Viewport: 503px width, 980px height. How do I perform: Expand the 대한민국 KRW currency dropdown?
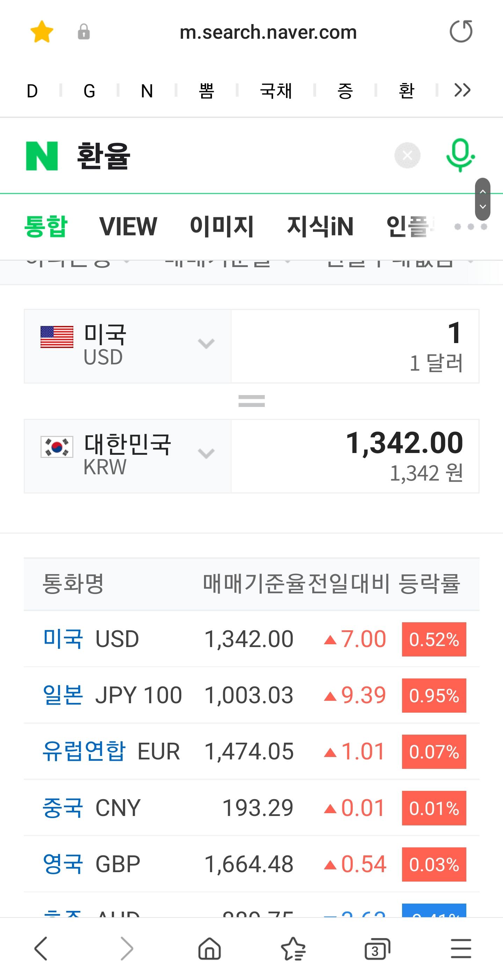[x=128, y=456]
